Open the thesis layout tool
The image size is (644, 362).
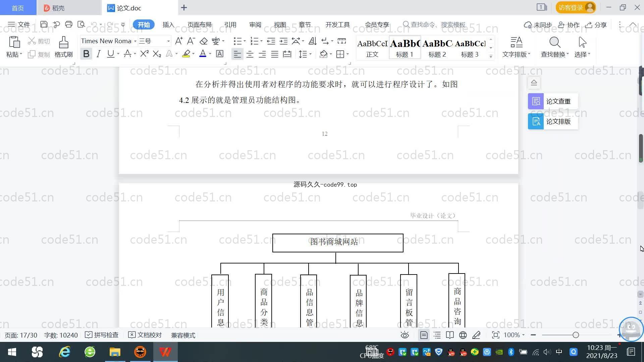pos(553,121)
